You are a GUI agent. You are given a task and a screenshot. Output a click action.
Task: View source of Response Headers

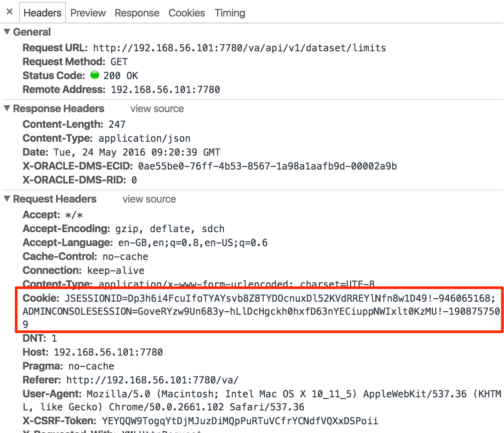tap(157, 109)
